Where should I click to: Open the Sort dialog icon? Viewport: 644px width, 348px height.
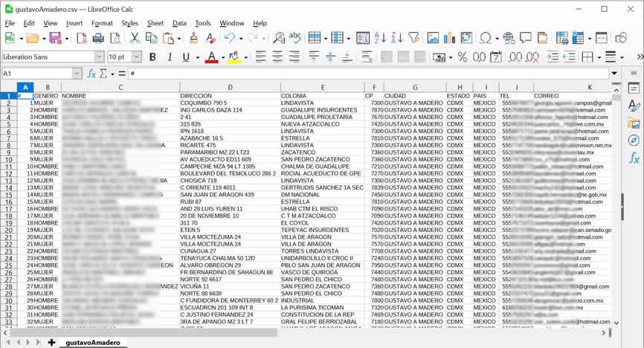363,38
